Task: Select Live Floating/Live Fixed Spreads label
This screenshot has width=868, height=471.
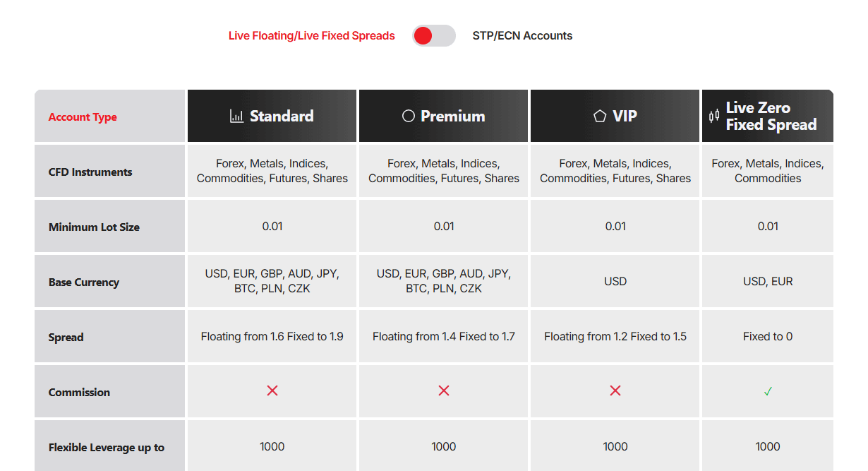Action: point(312,36)
